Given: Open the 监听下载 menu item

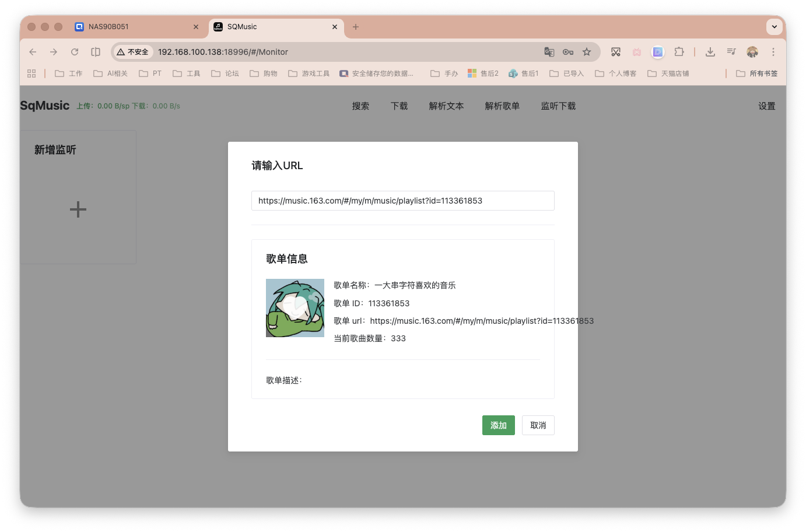Looking at the screenshot, I should [558, 106].
